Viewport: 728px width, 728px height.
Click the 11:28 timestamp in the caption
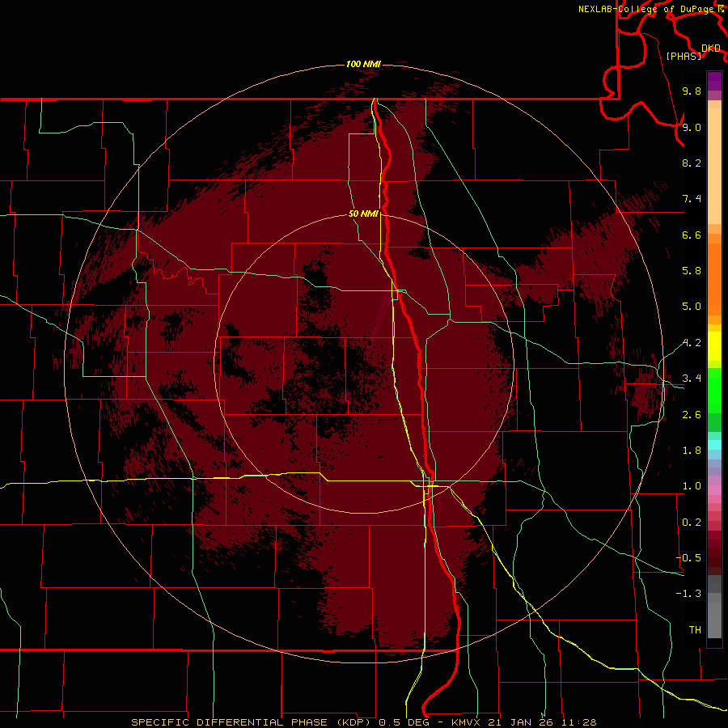[579, 722]
